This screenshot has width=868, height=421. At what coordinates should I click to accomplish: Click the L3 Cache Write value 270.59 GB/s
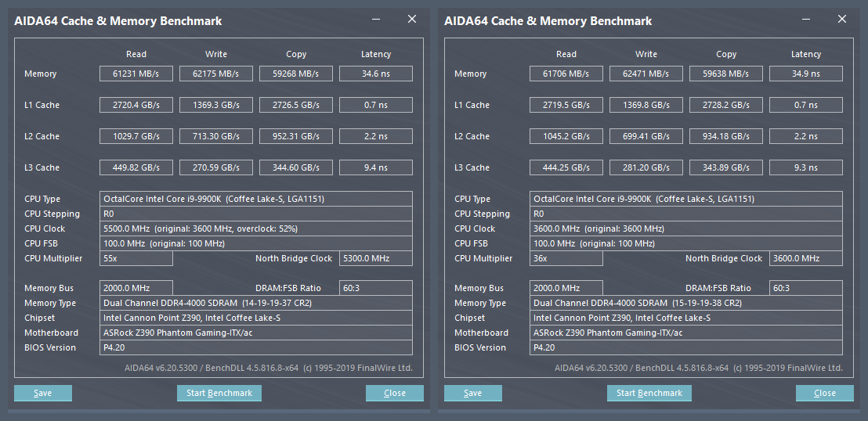click(216, 167)
